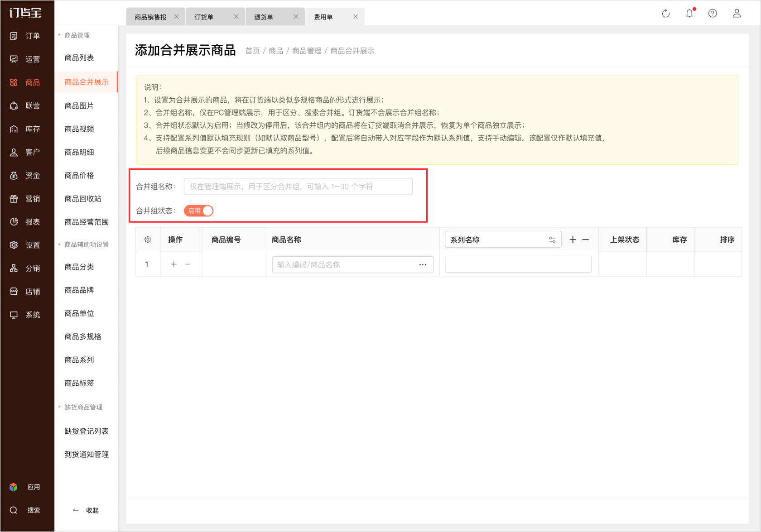Open 商品分类 in the submenu
The width and height of the screenshot is (761, 532).
pyautogui.click(x=79, y=267)
